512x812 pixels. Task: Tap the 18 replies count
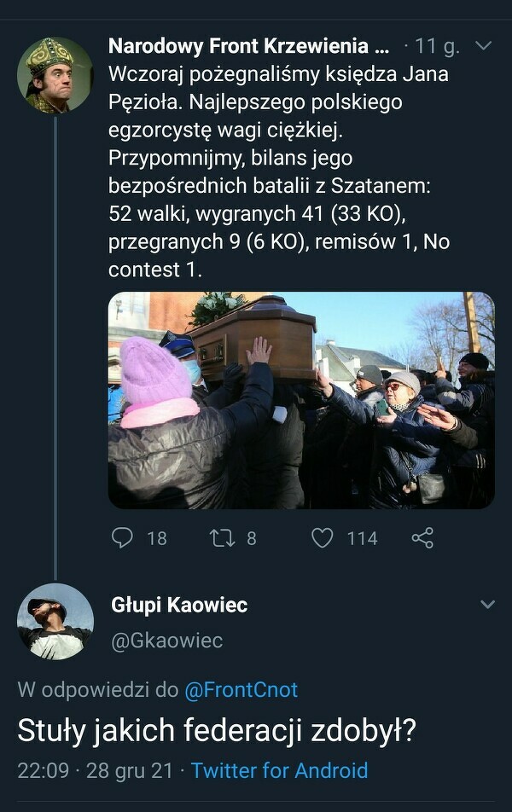156,538
